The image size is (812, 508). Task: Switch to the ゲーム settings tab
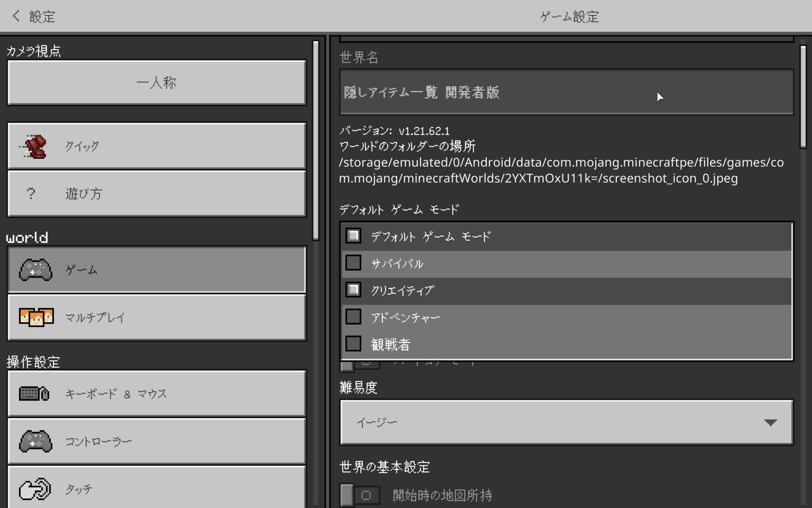[x=156, y=270]
